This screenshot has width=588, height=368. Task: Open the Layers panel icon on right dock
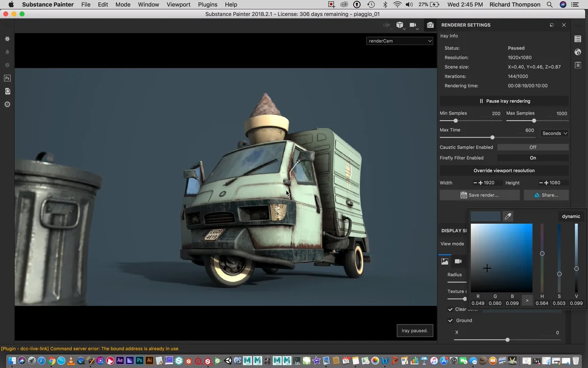tap(577, 39)
